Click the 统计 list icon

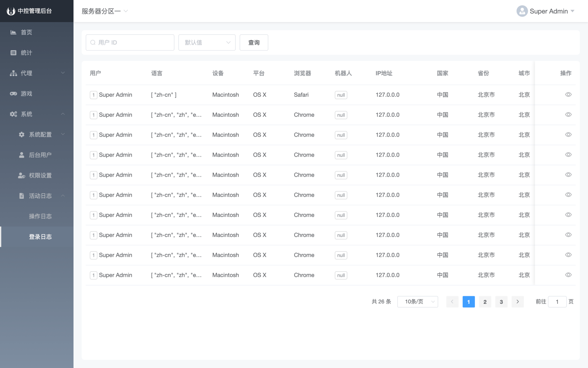point(13,53)
